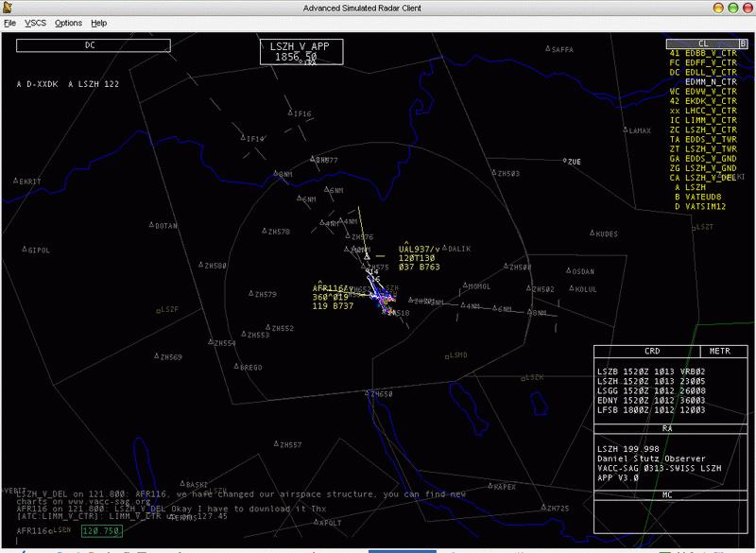Click the LSZH_V_APP clock display box
Screen dimensions: 756x553
pyautogui.click(x=301, y=52)
